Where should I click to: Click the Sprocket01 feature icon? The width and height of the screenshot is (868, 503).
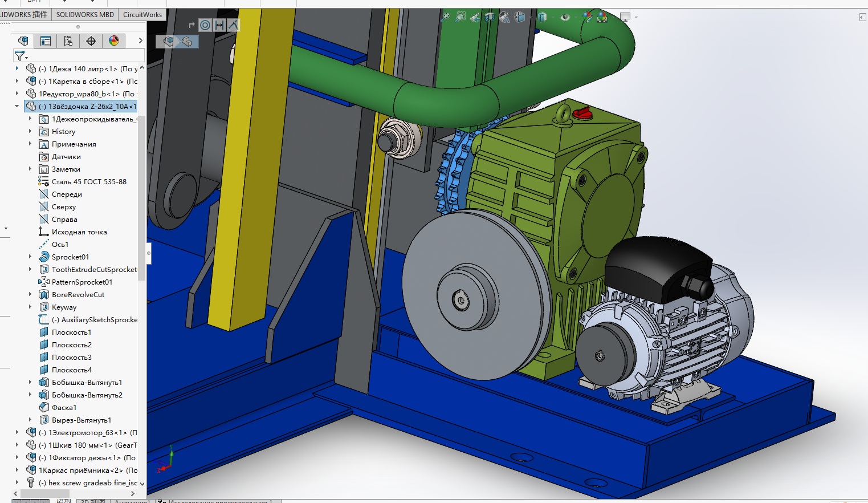tap(44, 257)
